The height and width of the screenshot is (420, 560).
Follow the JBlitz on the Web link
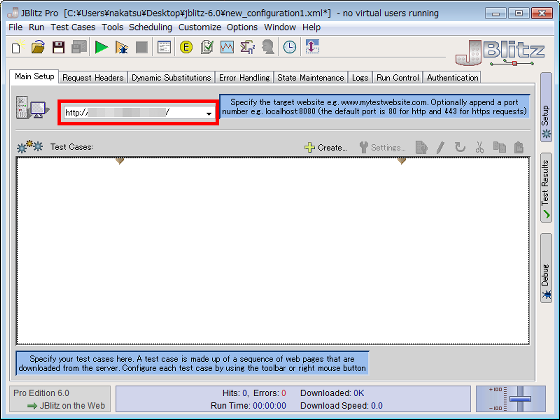tap(66, 406)
